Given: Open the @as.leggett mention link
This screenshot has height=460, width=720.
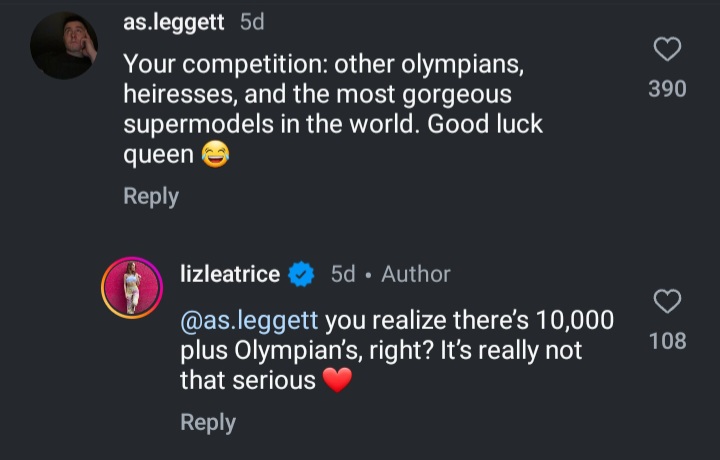Looking at the screenshot, I should tap(249, 321).
